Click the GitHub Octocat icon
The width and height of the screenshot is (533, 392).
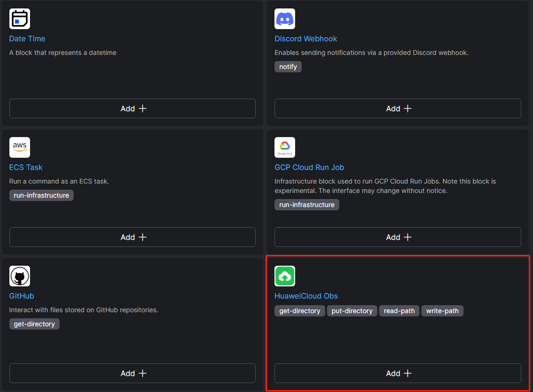[x=20, y=276]
